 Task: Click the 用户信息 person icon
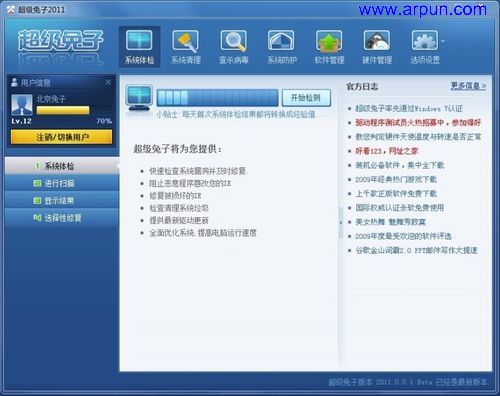tap(14, 82)
